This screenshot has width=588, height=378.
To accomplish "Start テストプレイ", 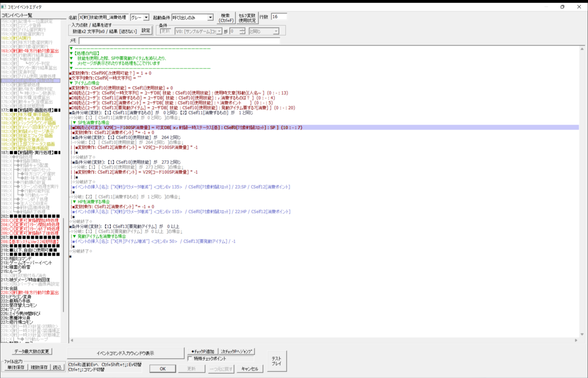I will 276,360.
